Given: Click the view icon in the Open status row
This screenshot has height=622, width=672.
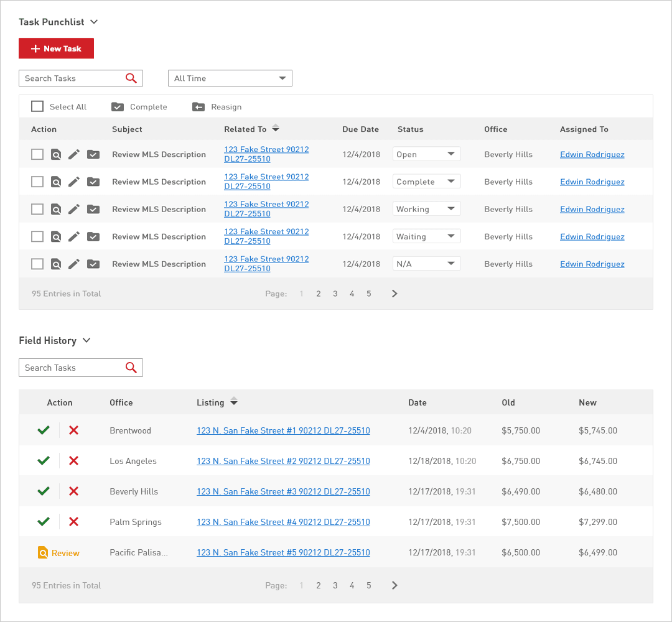Looking at the screenshot, I should tap(56, 154).
